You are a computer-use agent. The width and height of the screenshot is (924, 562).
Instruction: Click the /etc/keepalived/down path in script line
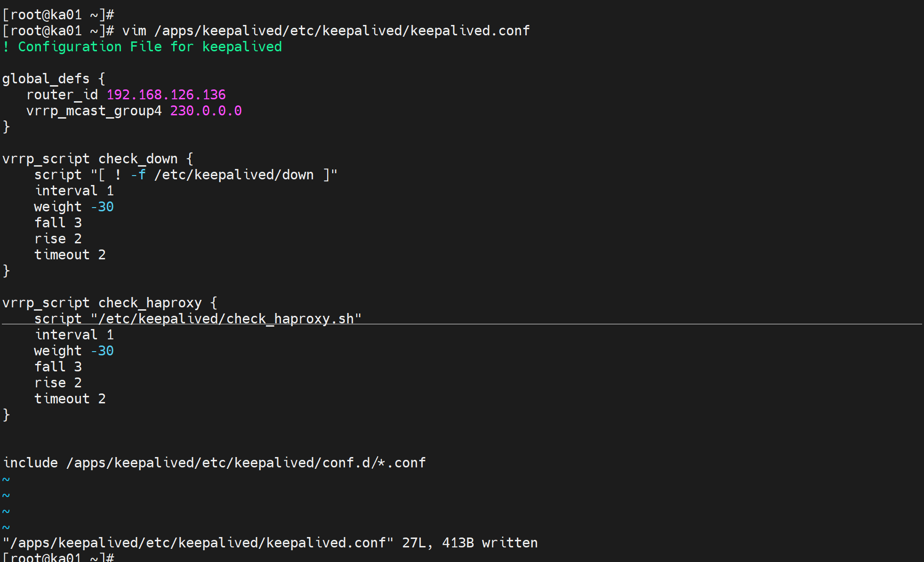tap(234, 175)
